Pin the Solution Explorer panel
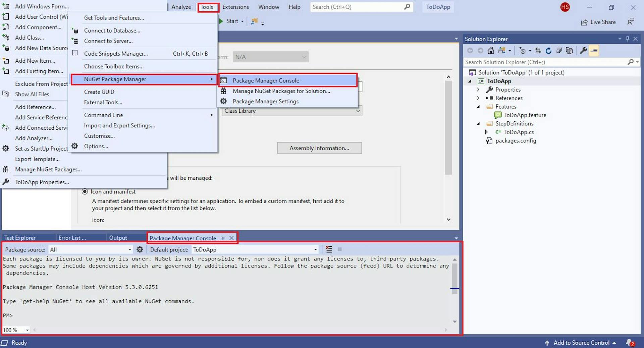 pyautogui.click(x=627, y=39)
